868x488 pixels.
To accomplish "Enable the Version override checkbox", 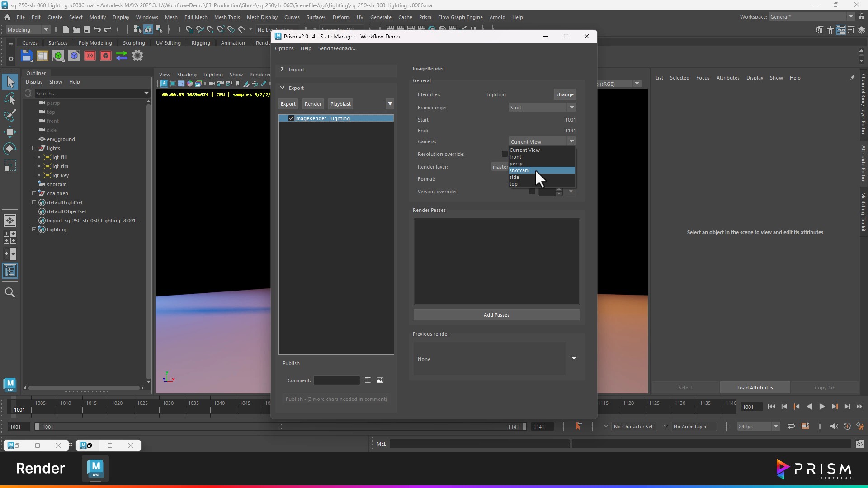I will [x=532, y=192].
